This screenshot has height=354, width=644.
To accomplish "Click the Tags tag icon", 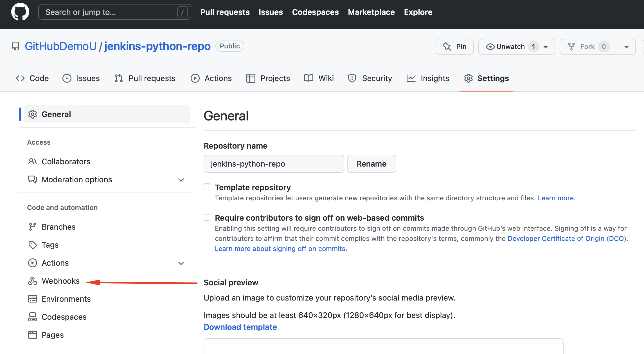I will click(33, 245).
